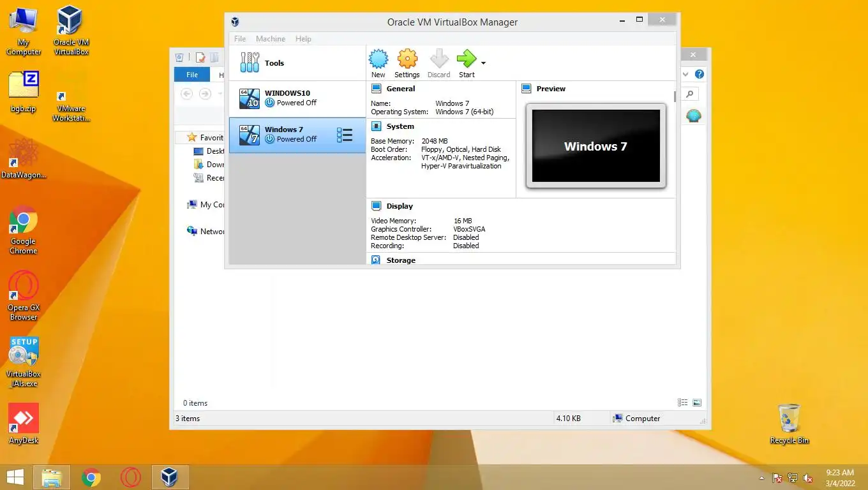Image resolution: width=868 pixels, height=490 pixels.
Task: Open File Explorer from the taskbar
Action: (x=52, y=477)
